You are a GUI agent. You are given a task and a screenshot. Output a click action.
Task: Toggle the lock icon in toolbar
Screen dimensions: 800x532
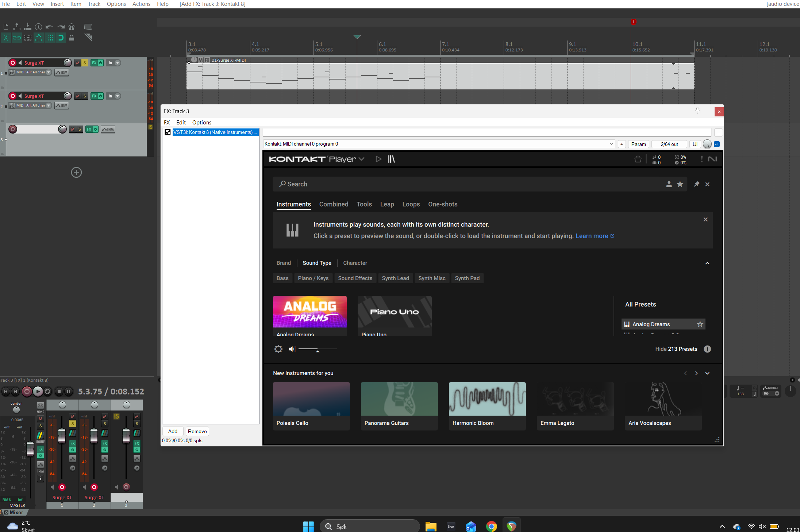72,38
